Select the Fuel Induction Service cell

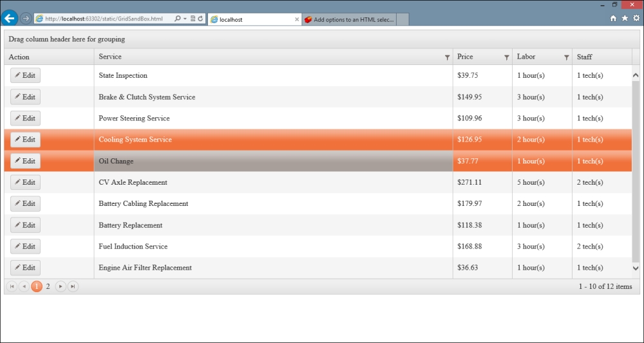(274, 246)
